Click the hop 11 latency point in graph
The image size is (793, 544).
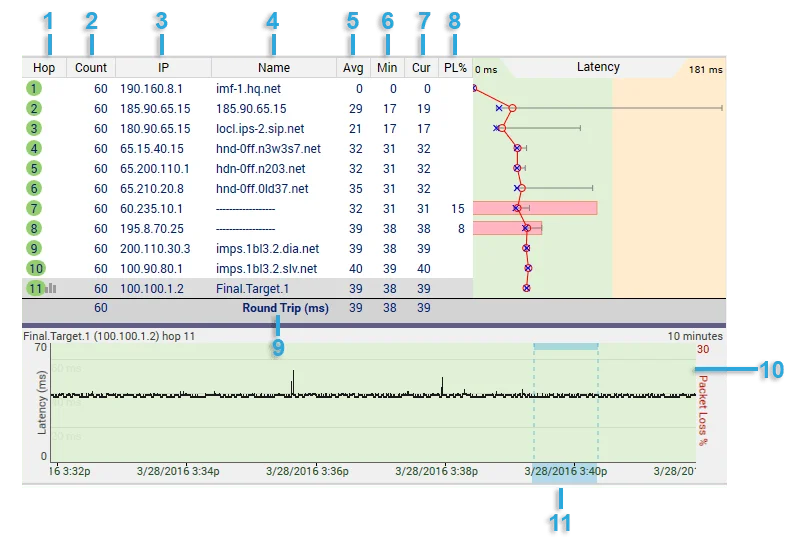point(526,288)
